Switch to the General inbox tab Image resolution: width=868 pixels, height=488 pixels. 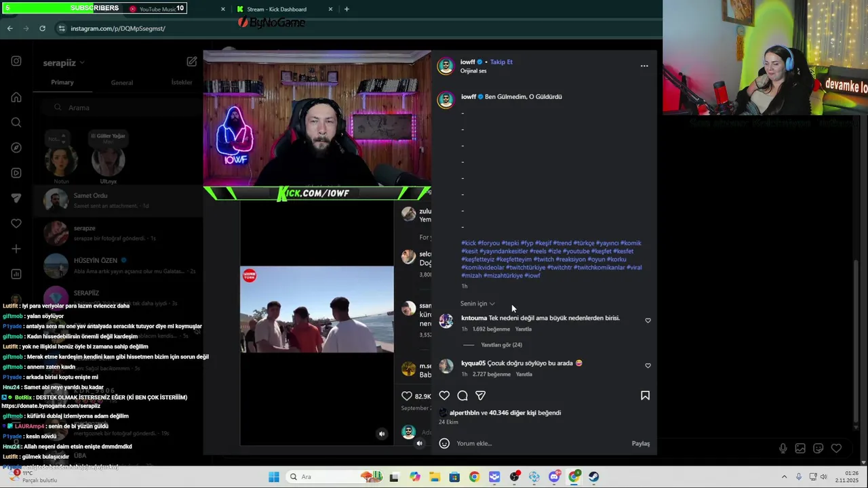tap(122, 83)
